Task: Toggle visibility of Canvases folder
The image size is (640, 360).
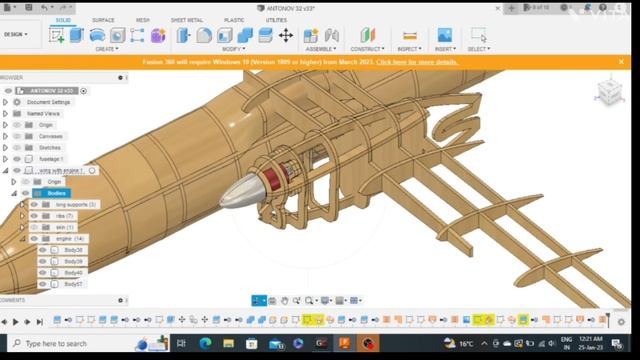Action: (17, 136)
